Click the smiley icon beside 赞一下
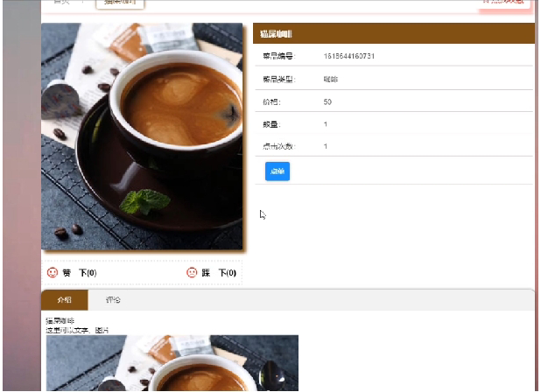Screen dimensions: 541x392 pos(52,273)
